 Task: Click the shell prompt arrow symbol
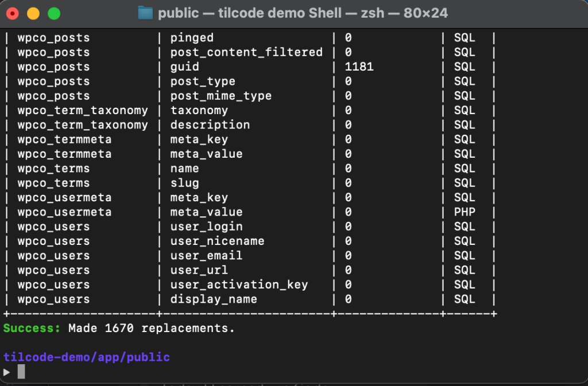click(7, 372)
